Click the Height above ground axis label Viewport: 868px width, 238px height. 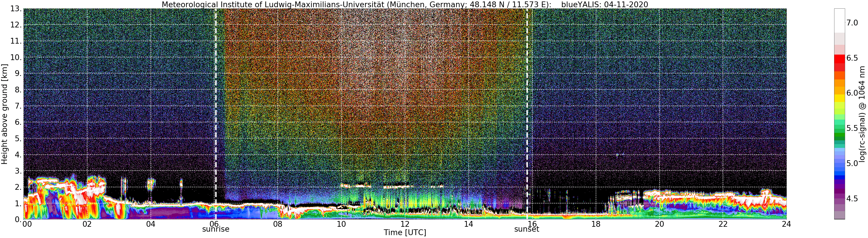[x=4, y=114]
